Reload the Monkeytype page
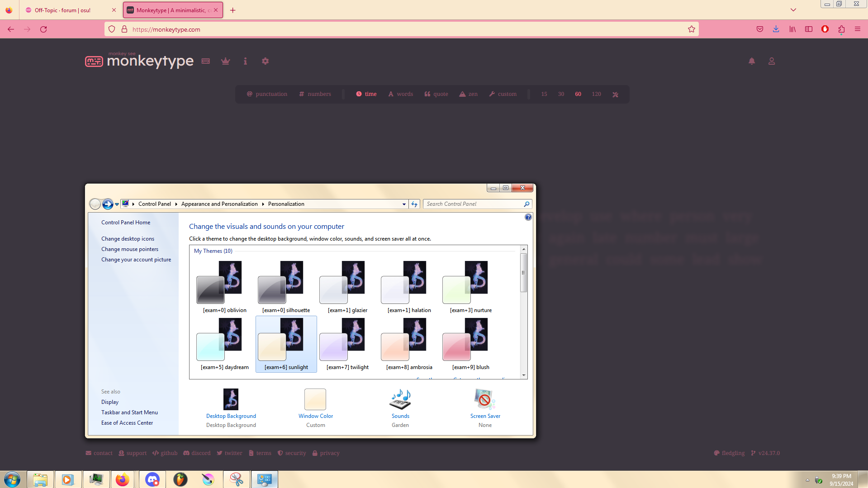The width and height of the screenshot is (868, 488). click(43, 29)
